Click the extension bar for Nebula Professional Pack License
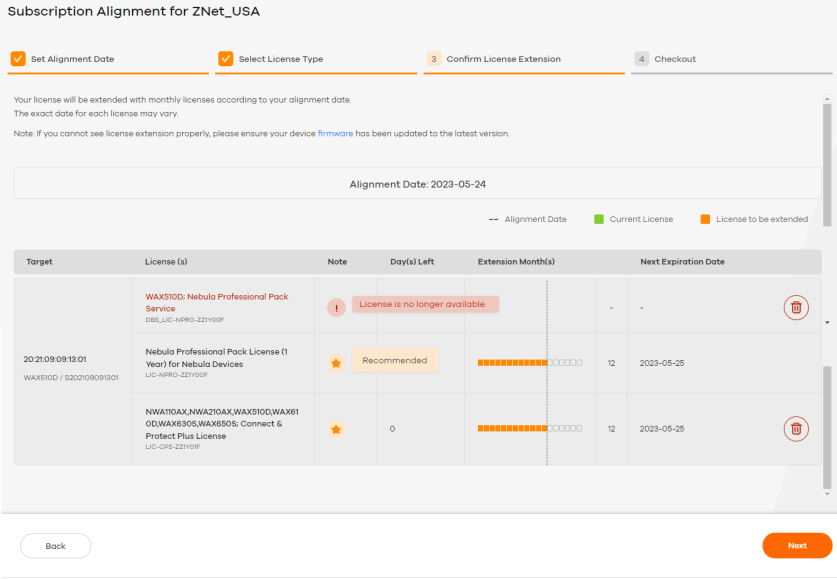The width and height of the screenshot is (837, 579). [x=530, y=363]
